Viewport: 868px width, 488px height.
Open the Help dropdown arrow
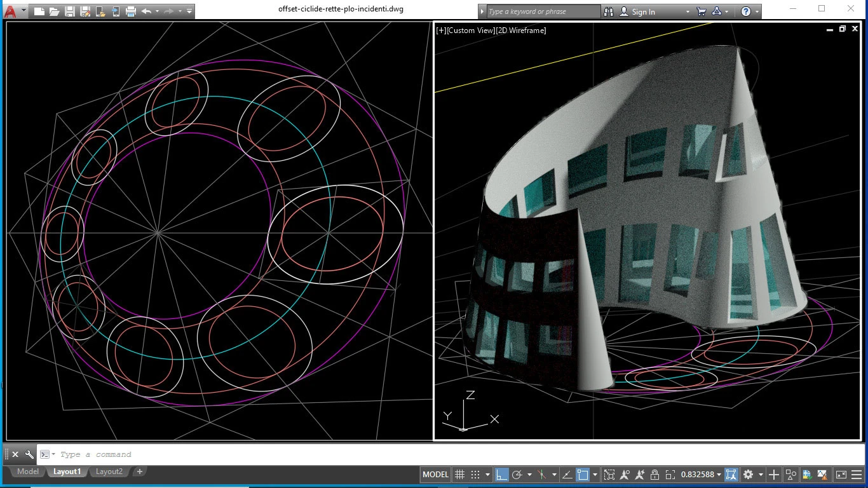[757, 11]
